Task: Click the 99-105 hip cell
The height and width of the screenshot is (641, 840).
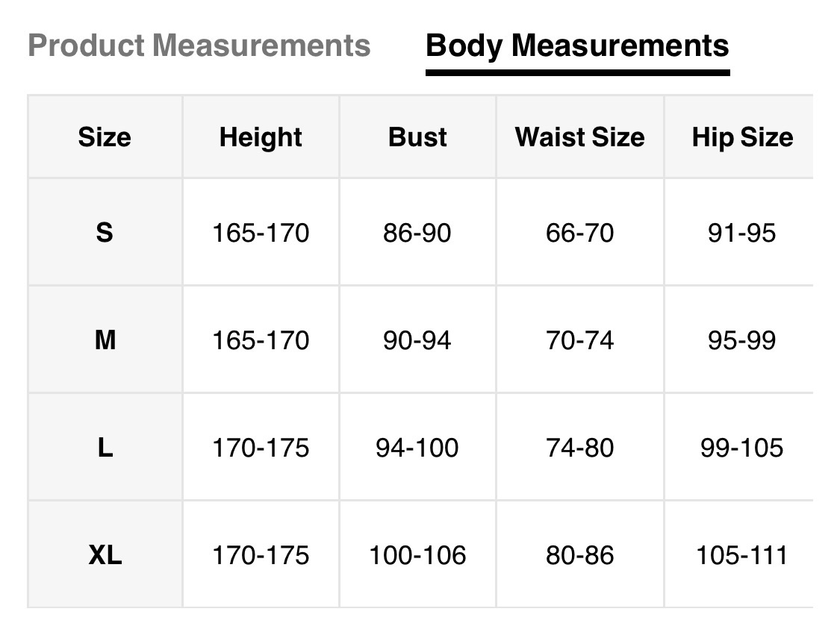Action: [x=742, y=448]
